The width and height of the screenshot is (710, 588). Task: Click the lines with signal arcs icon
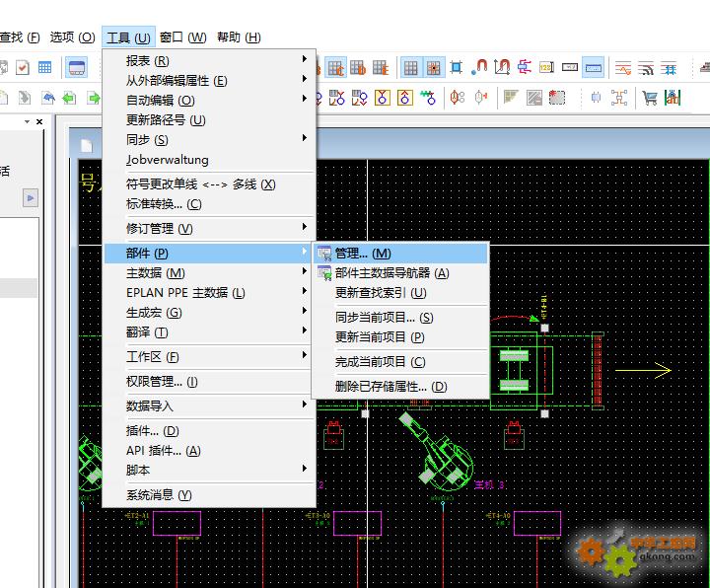pyautogui.click(x=646, y=68)
